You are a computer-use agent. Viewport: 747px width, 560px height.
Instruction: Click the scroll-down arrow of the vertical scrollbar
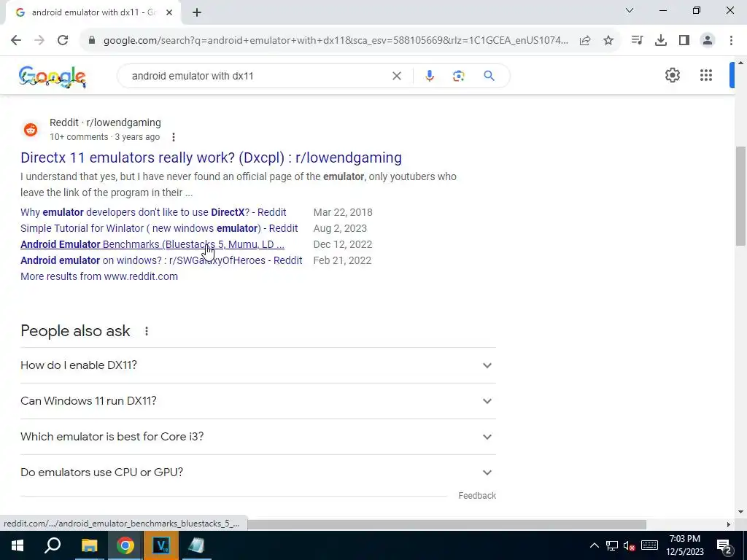coord(741,513)
